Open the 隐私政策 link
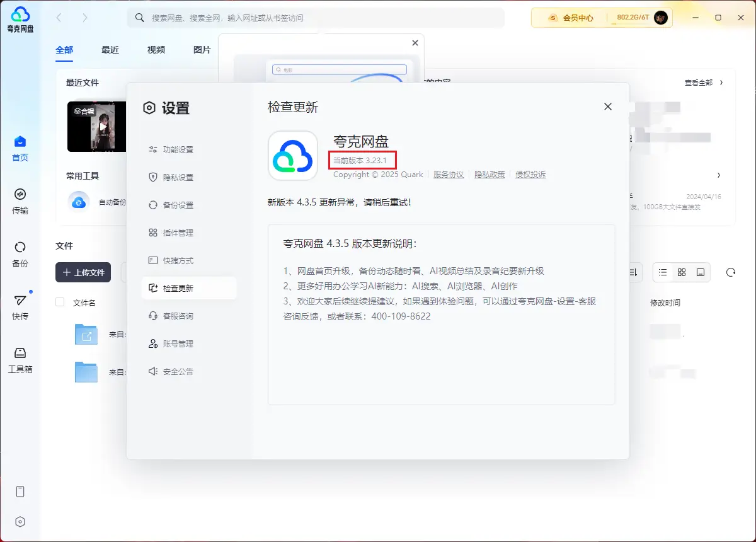Viewport: 756px width, 542px height. pyautogui.click(x=490, y=175)
